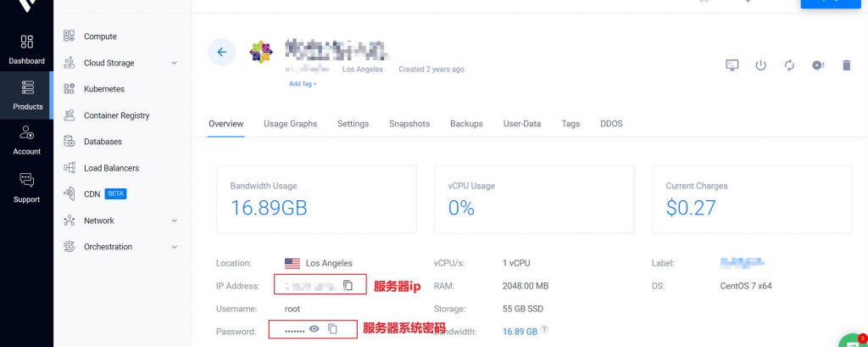Copy the IP address to clipboard

[348, 286]
